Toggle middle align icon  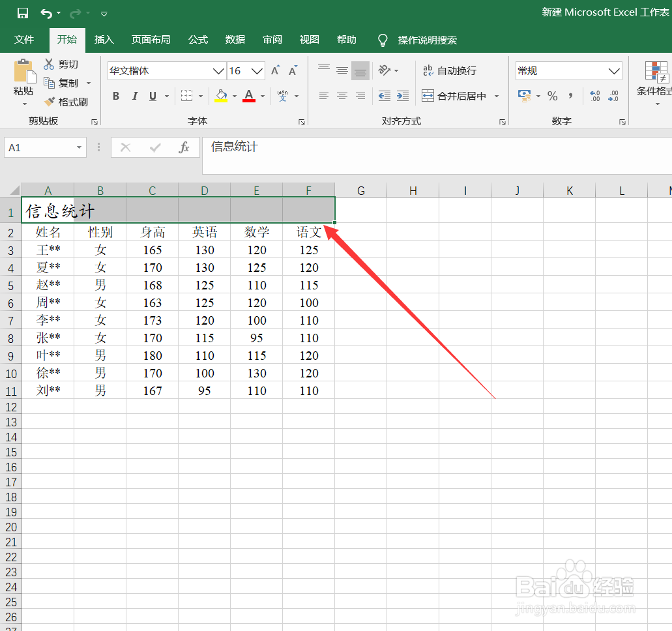click(x=342, y=70)
